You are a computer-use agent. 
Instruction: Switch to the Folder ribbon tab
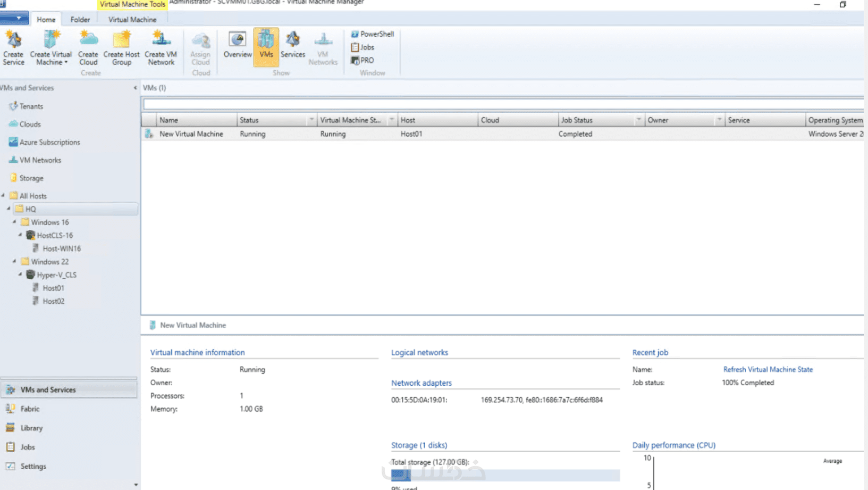pyautogui.click(x=80, y=20)
